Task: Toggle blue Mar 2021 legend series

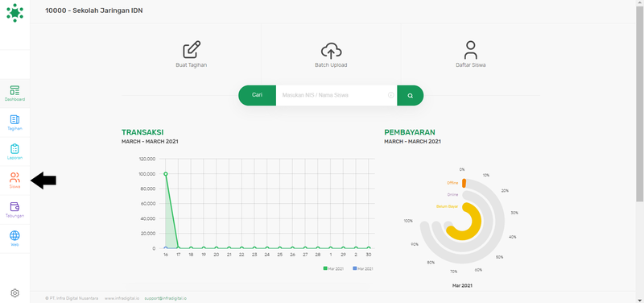Action: [x=363, y=268]
